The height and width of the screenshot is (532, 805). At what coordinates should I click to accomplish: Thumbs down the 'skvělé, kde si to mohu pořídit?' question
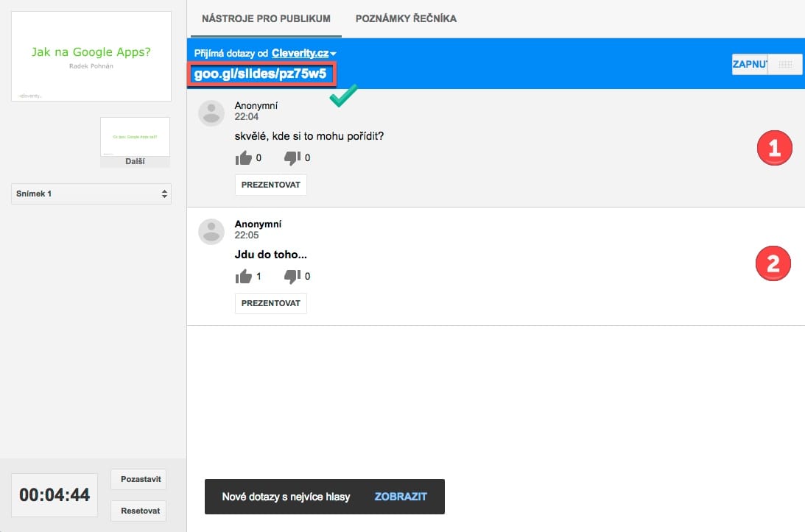pos(292,157)
